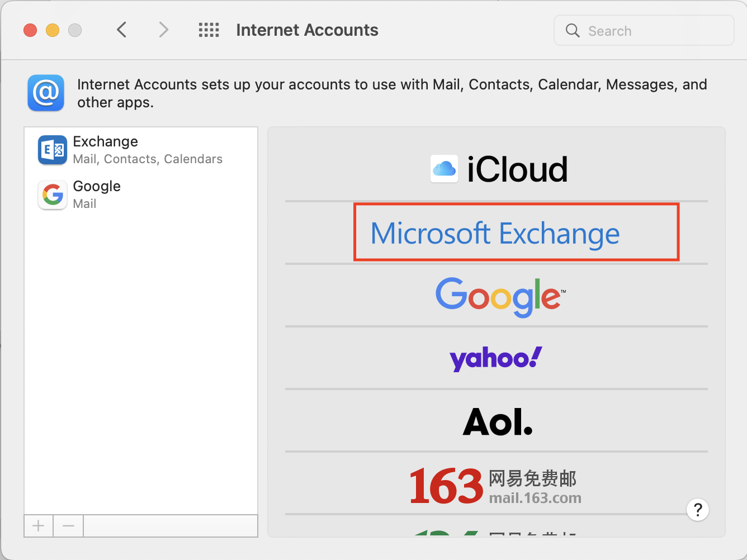Viewport: 747px width, 560px height.
Task: Select Exchange Mail, Contacts, Calendars entry
Action: [148, 150]
